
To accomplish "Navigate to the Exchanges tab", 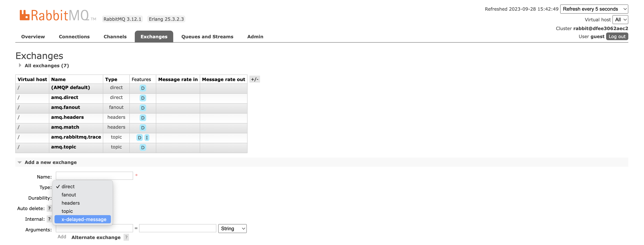I will (154, 36).
